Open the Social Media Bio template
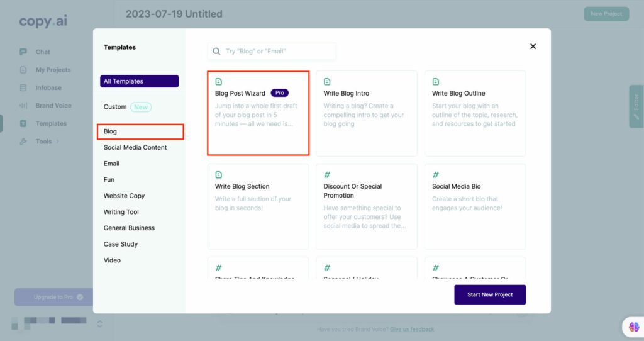 point(475,206)
